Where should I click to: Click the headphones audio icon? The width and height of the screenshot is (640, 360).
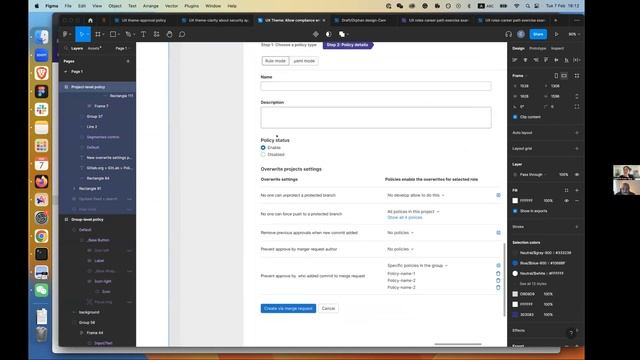(508, 34)
